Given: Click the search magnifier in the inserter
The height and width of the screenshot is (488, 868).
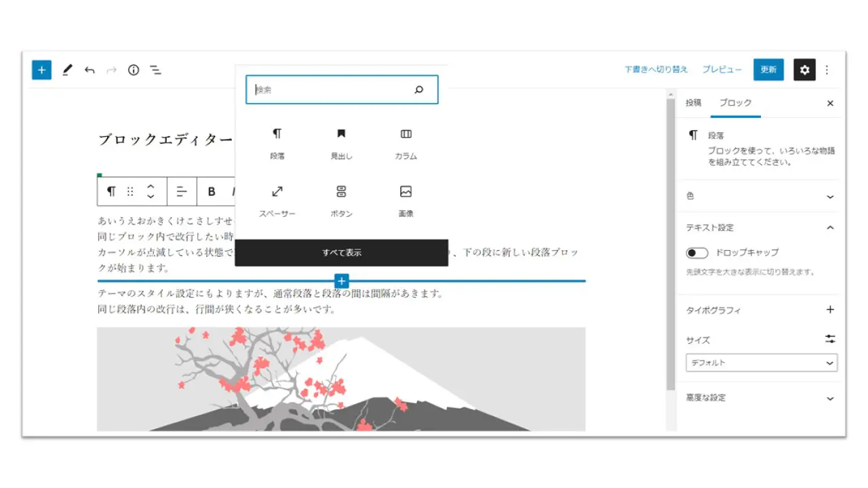Looking at the screenshot, I should point(418,89).
